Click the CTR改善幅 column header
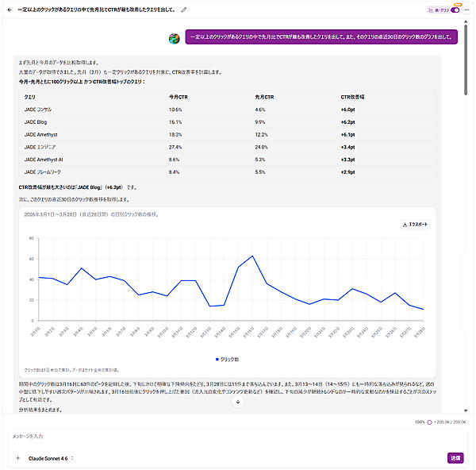Viewport: 476px width, 470px height. (x=351, y=95)
